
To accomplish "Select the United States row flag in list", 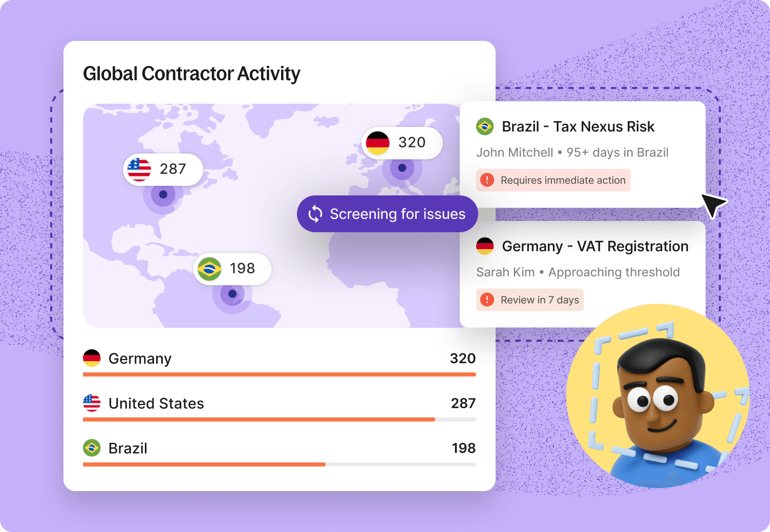I will 92,403.
